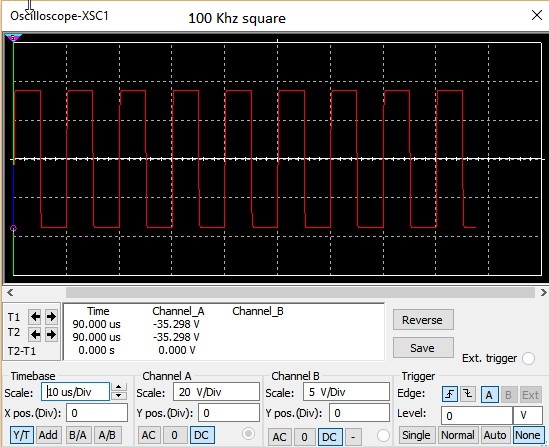Shift T2 cursor left arrow
Image resolution: width=549 pixels, height=447 pixels.
click(35, 335)
